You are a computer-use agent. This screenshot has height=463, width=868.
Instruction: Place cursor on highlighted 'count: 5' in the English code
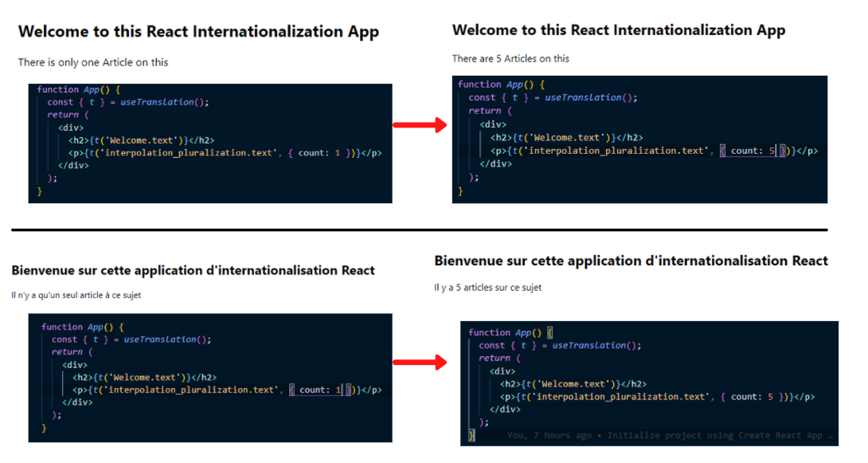[x=753, y=151]
